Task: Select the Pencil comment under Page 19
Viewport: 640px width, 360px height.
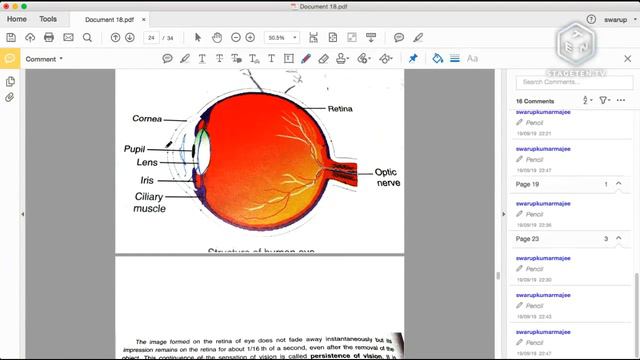Action: click(571, 214)
